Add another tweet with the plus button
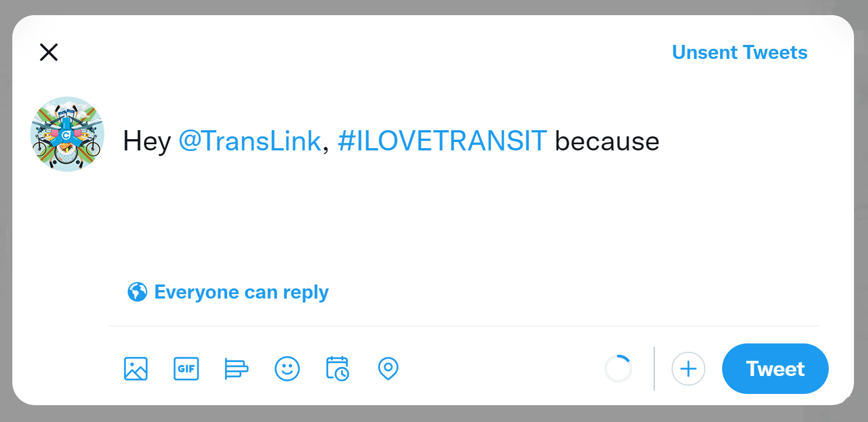The height and width of the screenshot is (422, 868). [x=688, y=369]
